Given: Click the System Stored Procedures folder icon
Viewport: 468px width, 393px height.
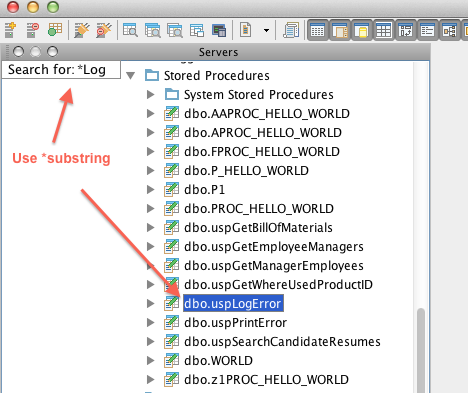Looking at the screenshot, I should tap(172, 94).
